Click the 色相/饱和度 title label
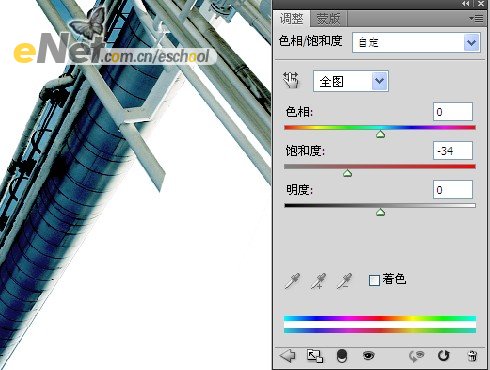This screenshot has width=490, height=370. (x=310, y=41)
